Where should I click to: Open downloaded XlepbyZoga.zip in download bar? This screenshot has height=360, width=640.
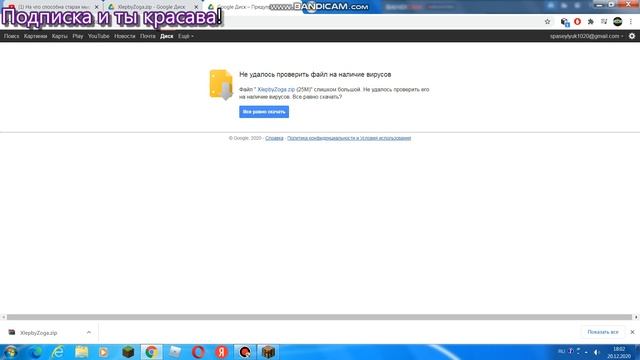(x=39, y=333)
